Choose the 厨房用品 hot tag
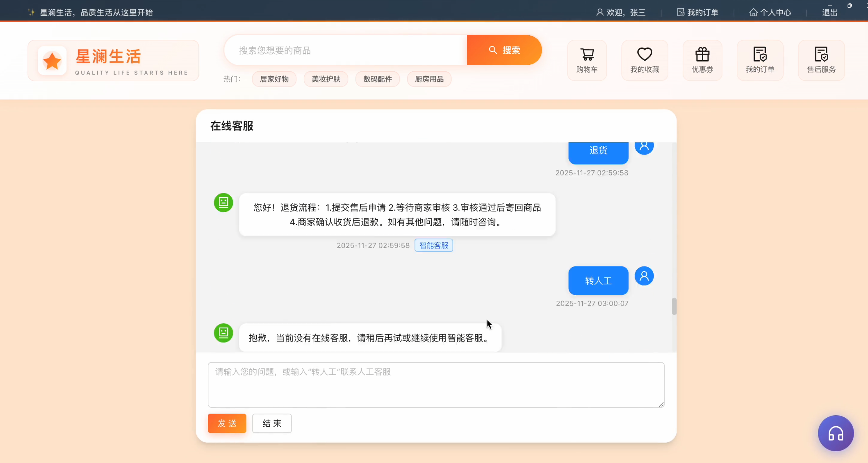 (x=429, y=79)
